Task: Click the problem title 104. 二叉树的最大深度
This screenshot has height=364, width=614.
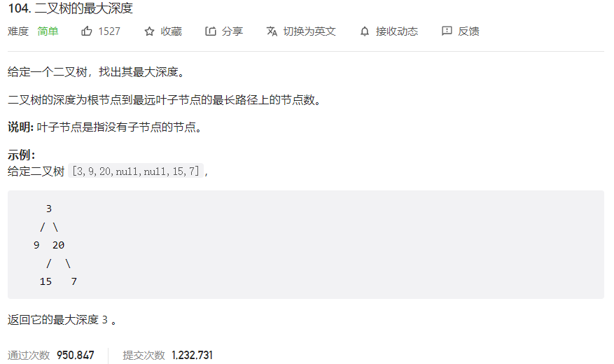Action: coord(71,8)
